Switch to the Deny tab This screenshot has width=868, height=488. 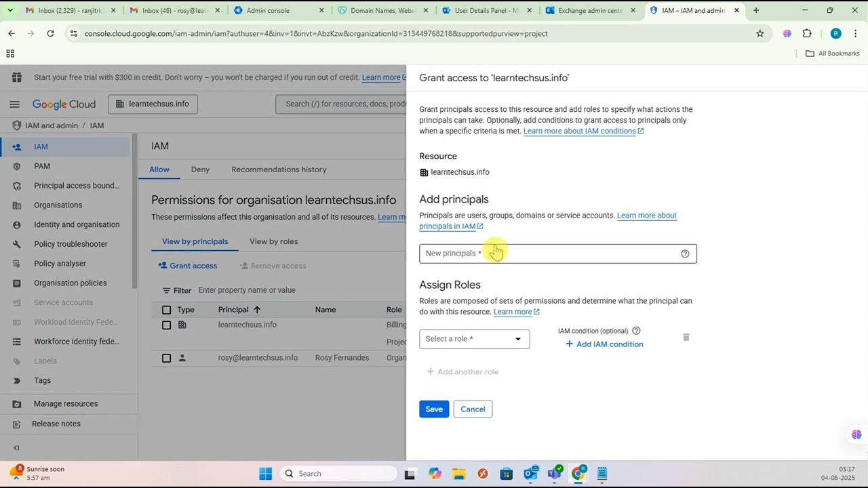200,169
